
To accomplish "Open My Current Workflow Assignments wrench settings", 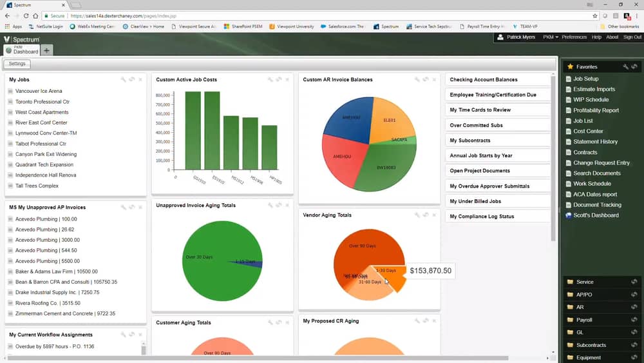I will click(x=123, y=335).
